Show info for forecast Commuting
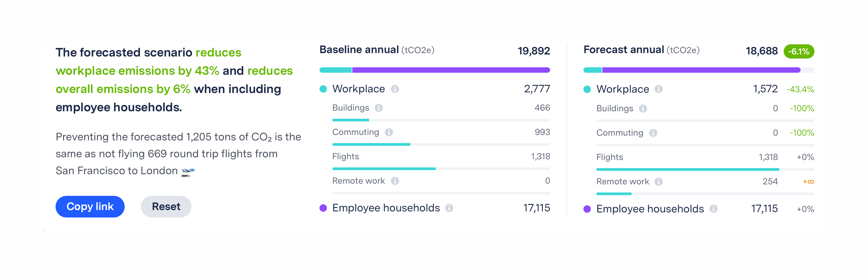Viewport: 868px width, 276px height. click(653, 133)
